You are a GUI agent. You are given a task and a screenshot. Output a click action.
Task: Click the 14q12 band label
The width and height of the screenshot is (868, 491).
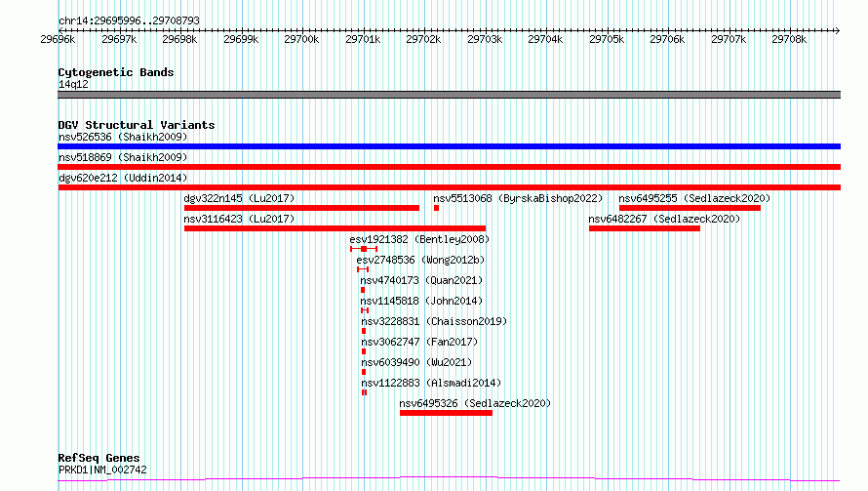tap(73, 84)
